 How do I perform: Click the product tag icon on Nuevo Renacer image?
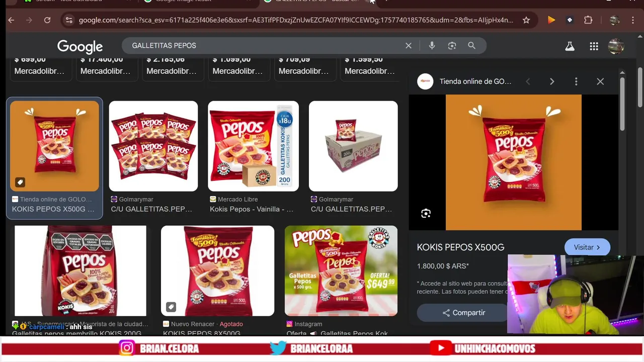tap(171, 307)
